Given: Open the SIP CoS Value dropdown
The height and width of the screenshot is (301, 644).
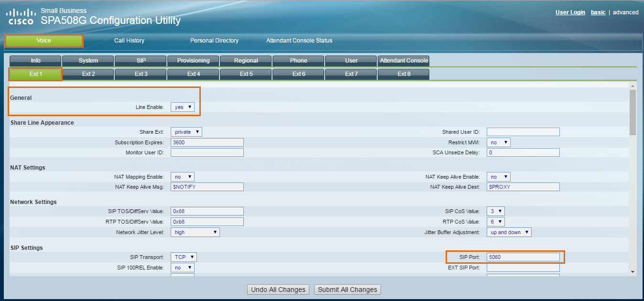Looking at the screenshot, I should tap(495, 211).
